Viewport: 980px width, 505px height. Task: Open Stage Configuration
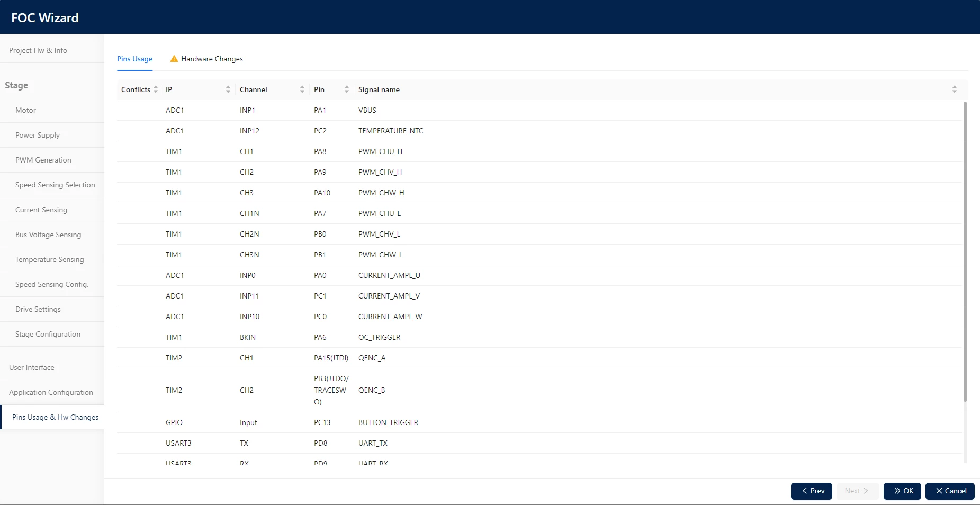[48, 334]
